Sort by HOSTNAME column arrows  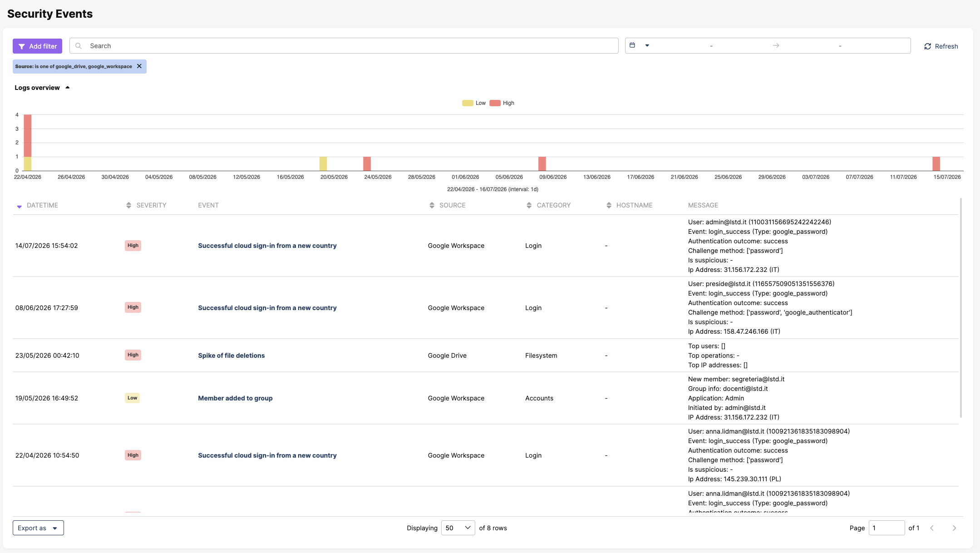tap(609, 205)
